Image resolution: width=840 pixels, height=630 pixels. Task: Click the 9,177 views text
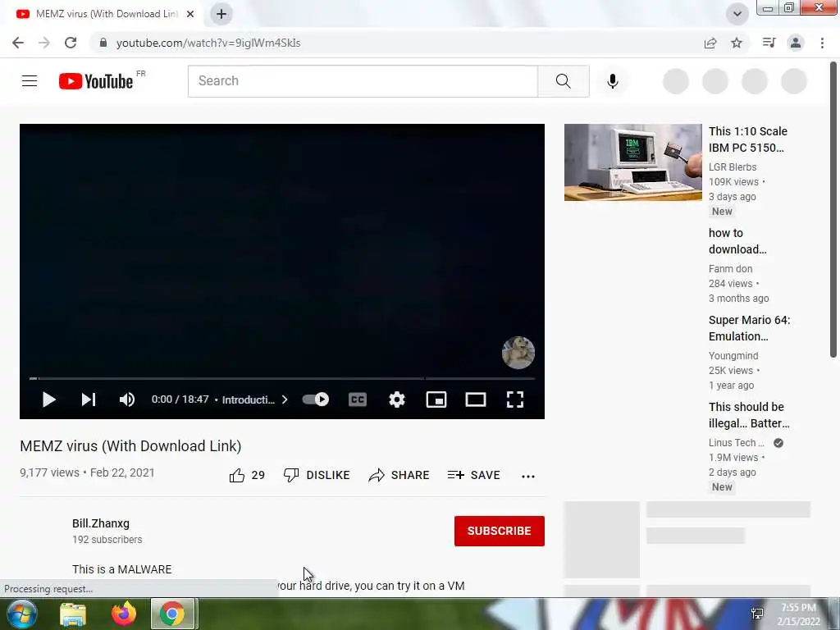(x=49, y=472)
